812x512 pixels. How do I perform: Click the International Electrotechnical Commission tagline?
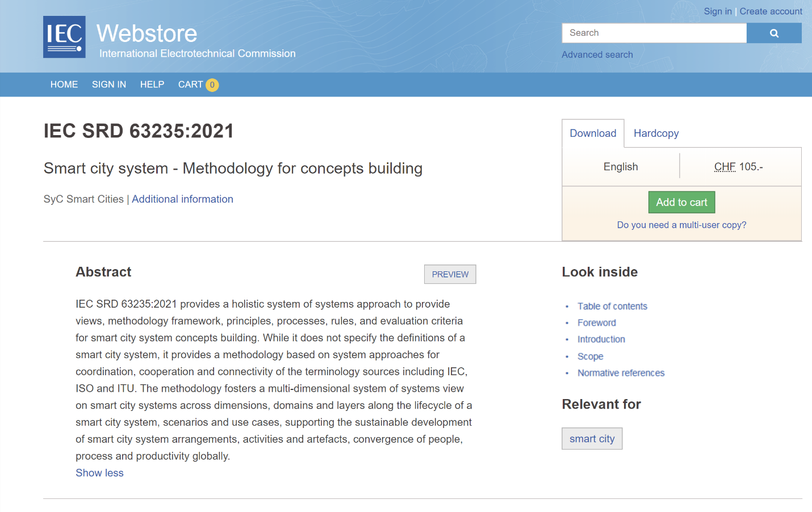198,53
